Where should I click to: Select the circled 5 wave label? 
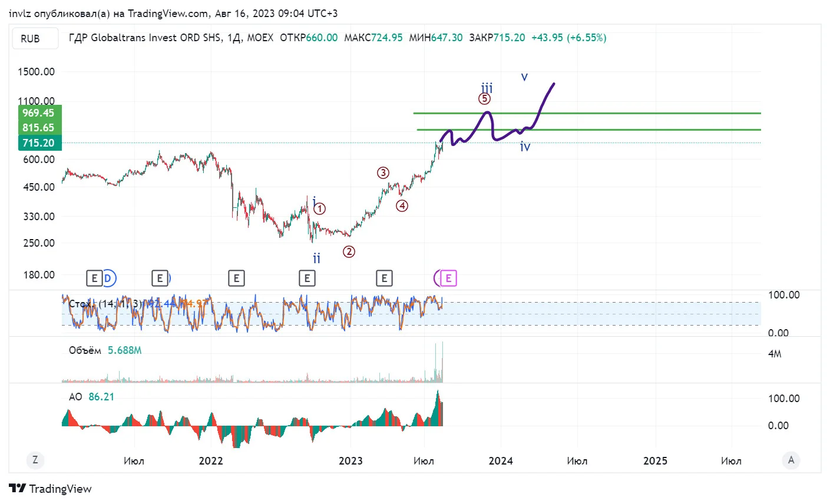click(x=484, y=99)
